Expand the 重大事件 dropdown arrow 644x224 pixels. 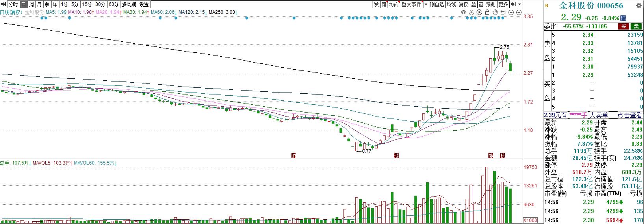tap(426, 4)
